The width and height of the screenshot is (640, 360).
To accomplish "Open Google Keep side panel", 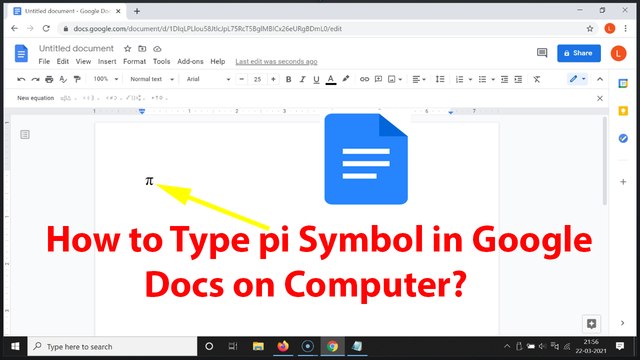I will pyautogui.click(x=623, y=111).
